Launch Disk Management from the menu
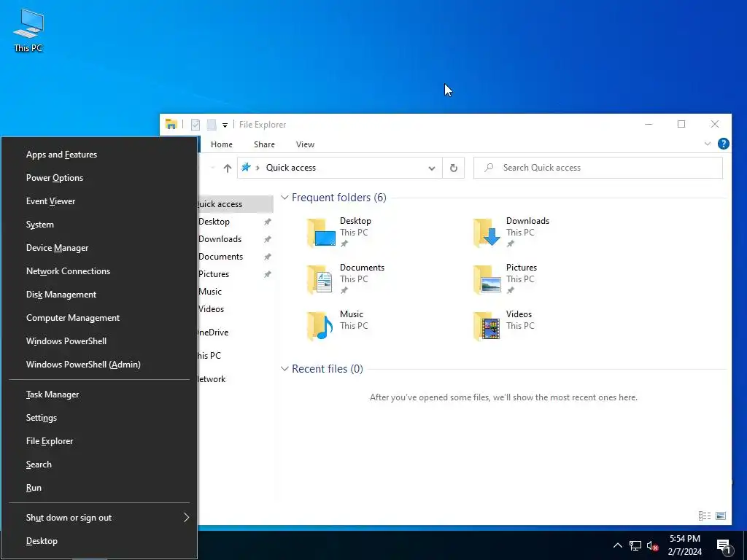The width and height of the screenshot is (747, 560). coord(99,295)
